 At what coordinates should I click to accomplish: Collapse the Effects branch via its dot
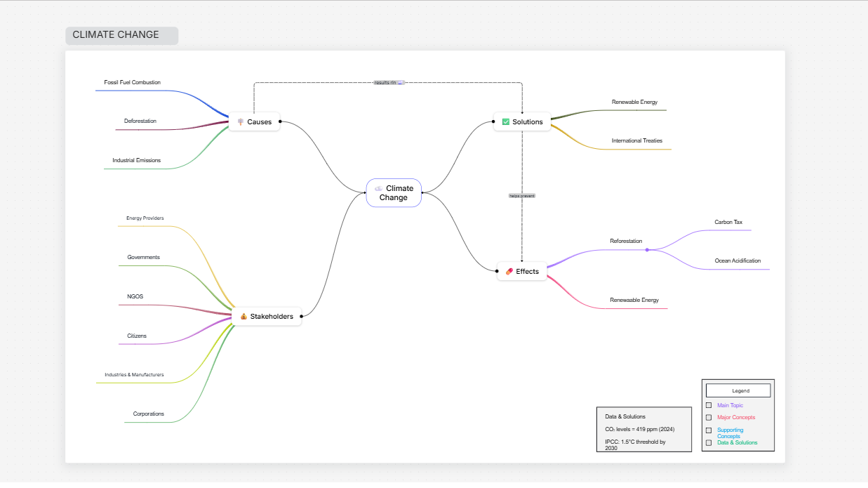click(x=497, y=271)
